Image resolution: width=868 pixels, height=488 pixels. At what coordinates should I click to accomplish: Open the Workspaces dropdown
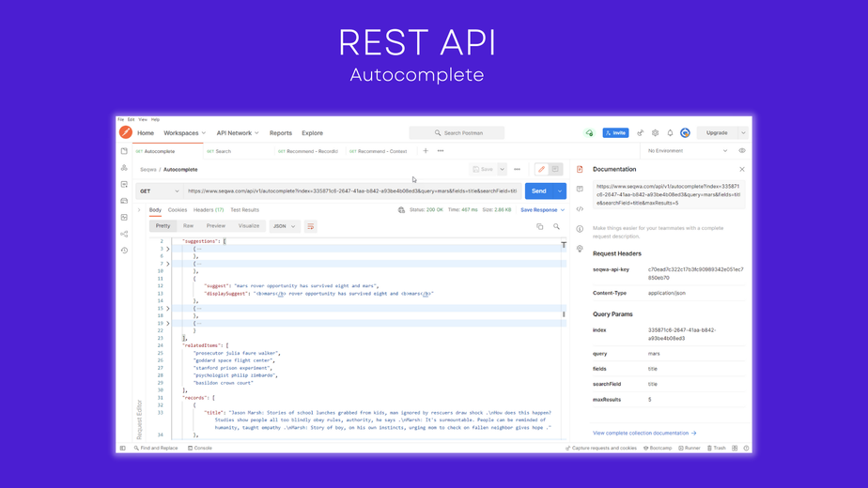[185, 132]
